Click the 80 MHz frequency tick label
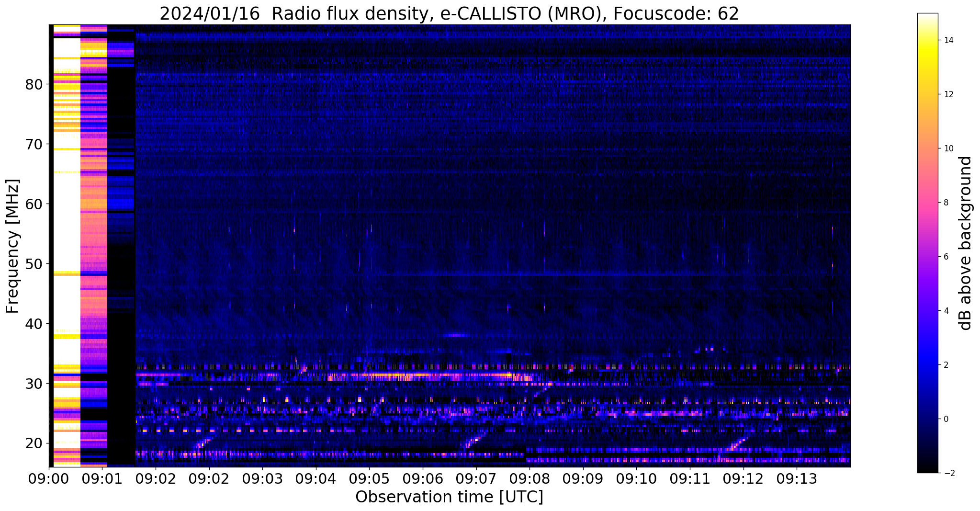The image size is (980, 511). click(x=34, y=85)
